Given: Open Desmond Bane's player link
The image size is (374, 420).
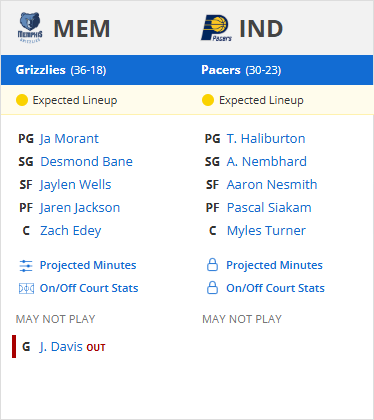Looking at the screenshot, I should tap(87, 162).
